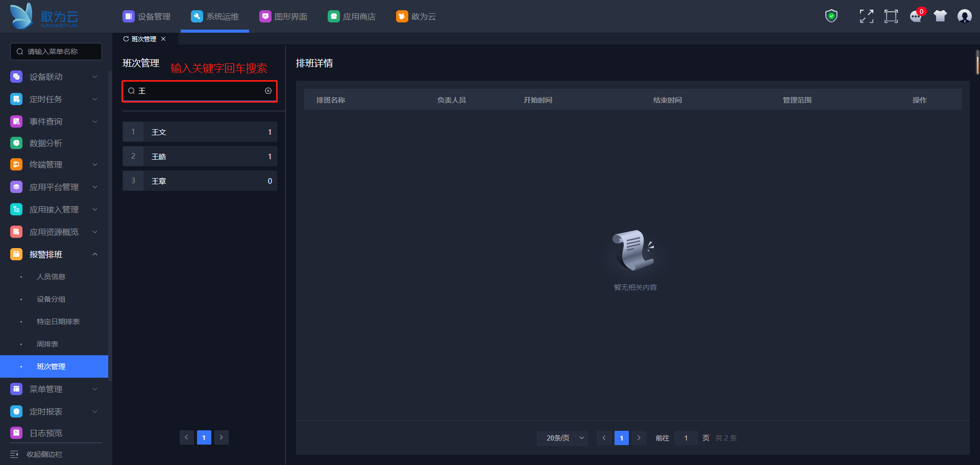Enter fullscreen with the expand arrows icon
The height and width of the screenshot is (465, 980).
pyautogui.click(x=866, y=16)
